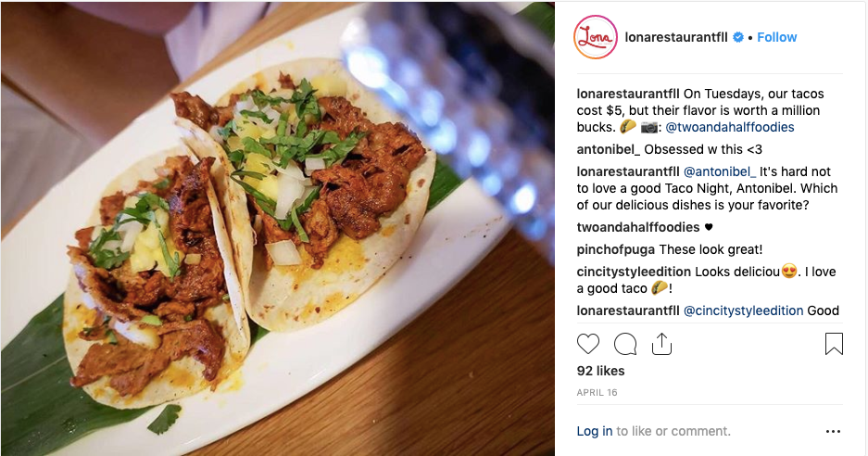Screen dimensions: 868x456
Task: Open pinchofpuga commenter profile
Action: click(616, 249)
